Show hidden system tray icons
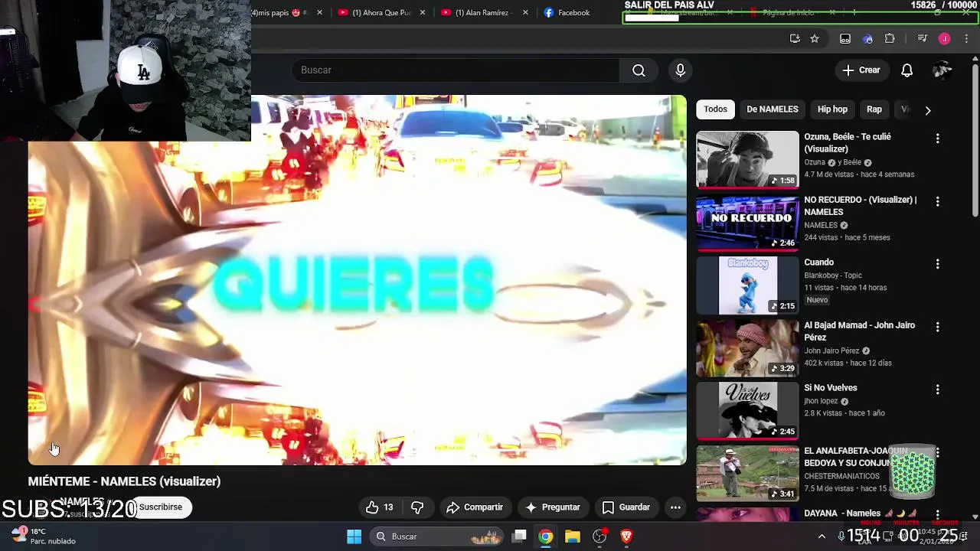The height and width of the screenshot is (551, 980). tap(822, 536)
